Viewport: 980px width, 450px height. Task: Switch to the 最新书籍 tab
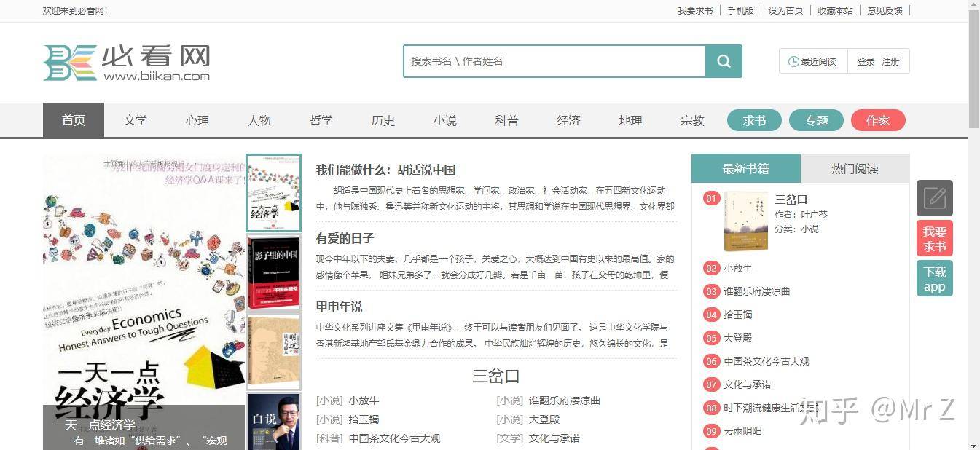746,168
